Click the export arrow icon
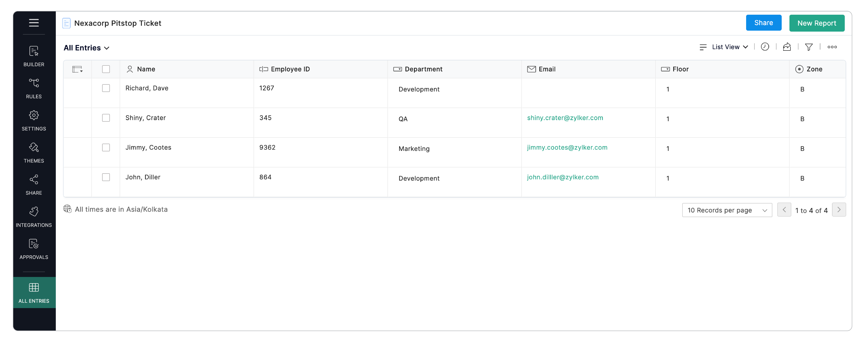868x346 pixels. [786, 47]
